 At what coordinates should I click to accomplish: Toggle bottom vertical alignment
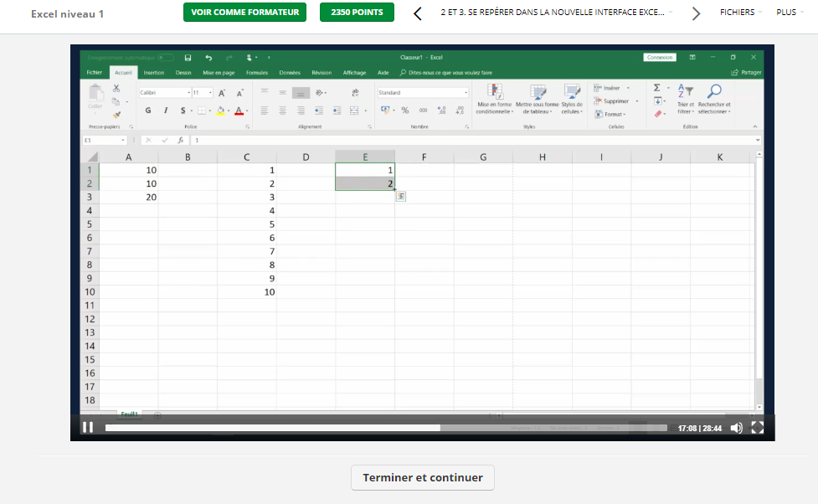click(301, 93)
